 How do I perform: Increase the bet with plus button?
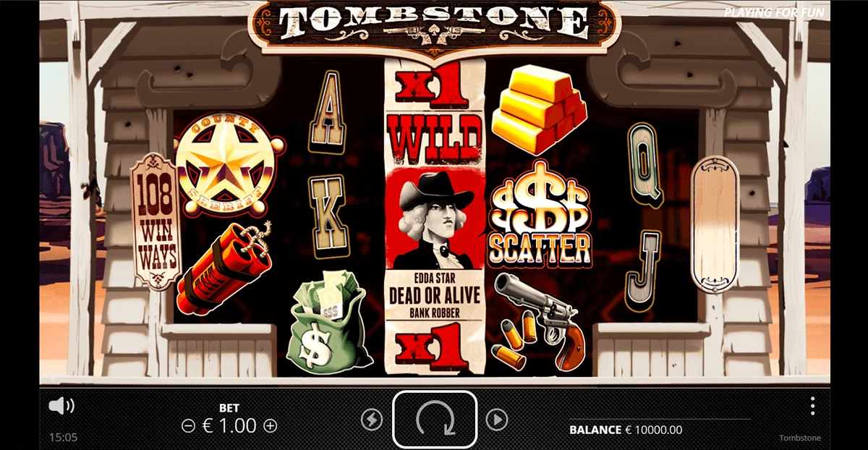click(x=270, y=426)
